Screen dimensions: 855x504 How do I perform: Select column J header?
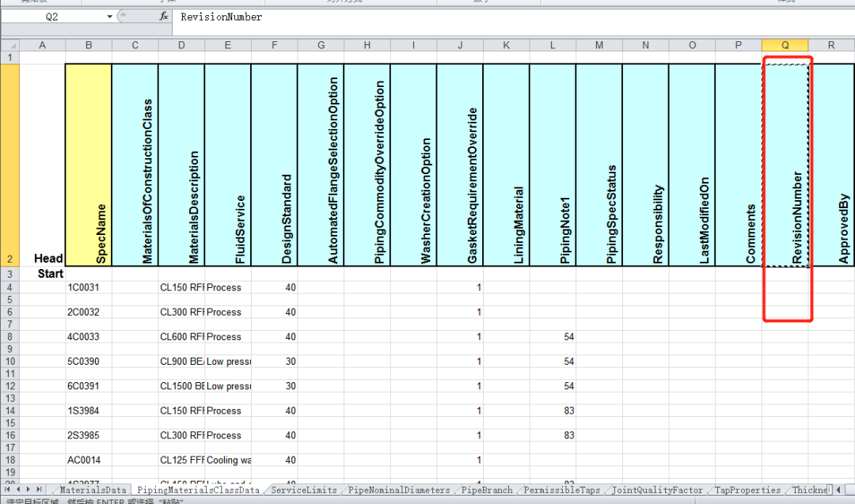[460, 45]
